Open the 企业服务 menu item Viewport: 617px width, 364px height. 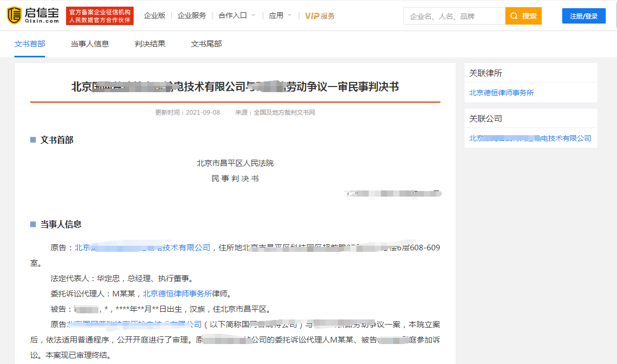pos(192,15)
